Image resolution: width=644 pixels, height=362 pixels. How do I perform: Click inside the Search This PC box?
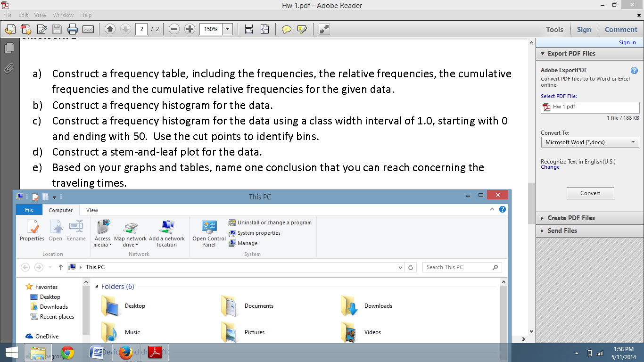click(x=459, y=267)
